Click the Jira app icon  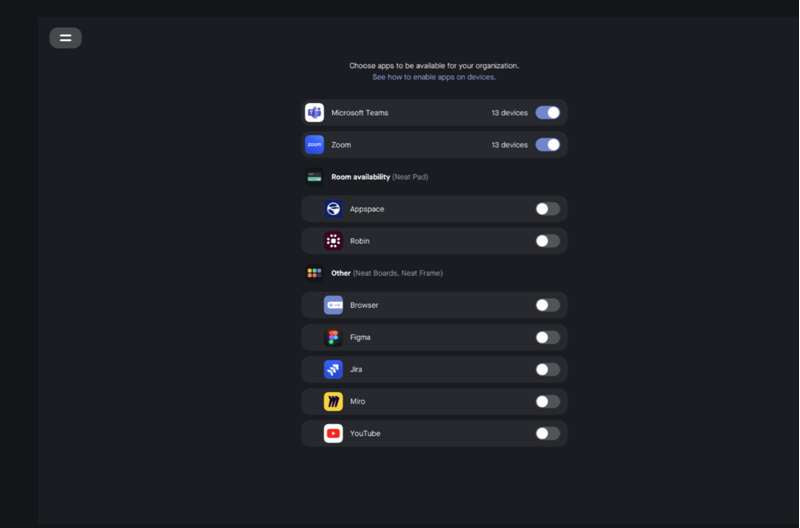[x=333, y=369]
